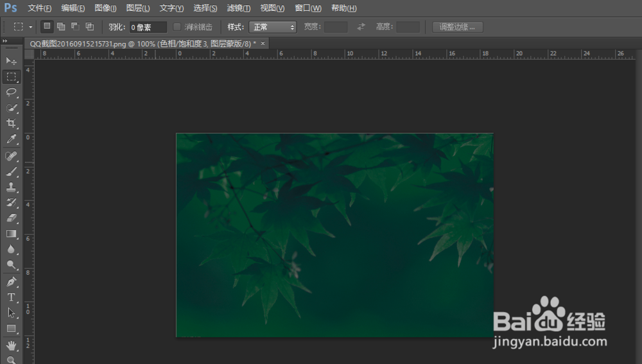Image resolution: width=642 pixels, height=364 pixels.
Task: Choose Add to selection mode
Action: [61, 26]
